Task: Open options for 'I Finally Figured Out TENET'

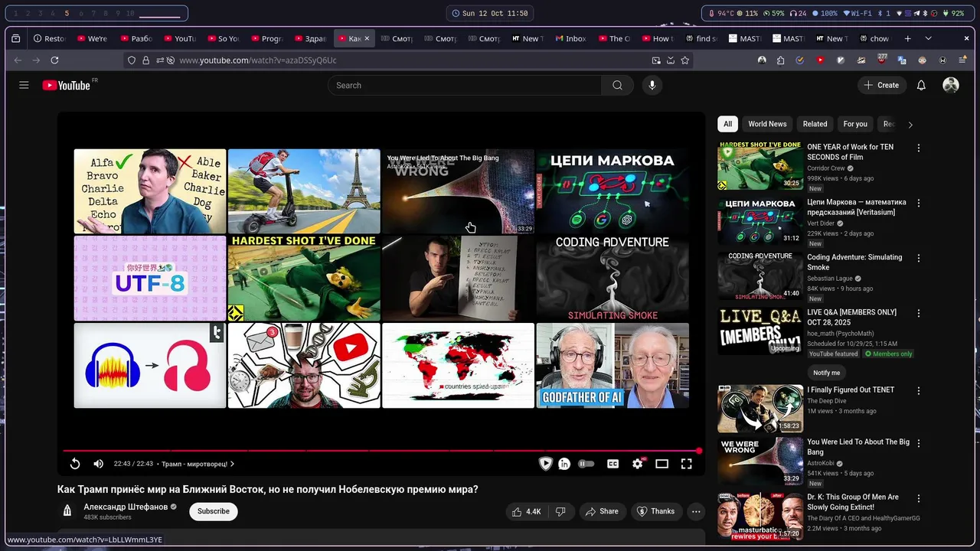Action: [x=919, y=390]
